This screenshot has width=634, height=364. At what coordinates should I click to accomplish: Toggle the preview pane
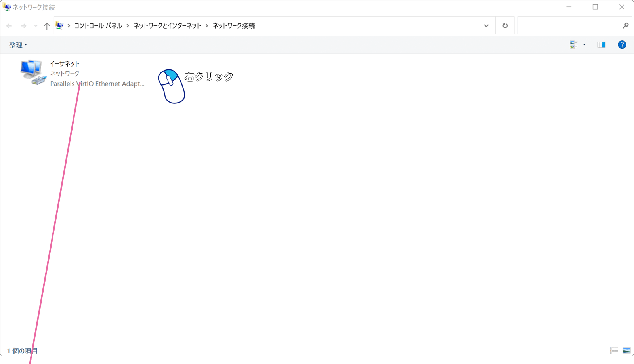(x=601, y=45)
